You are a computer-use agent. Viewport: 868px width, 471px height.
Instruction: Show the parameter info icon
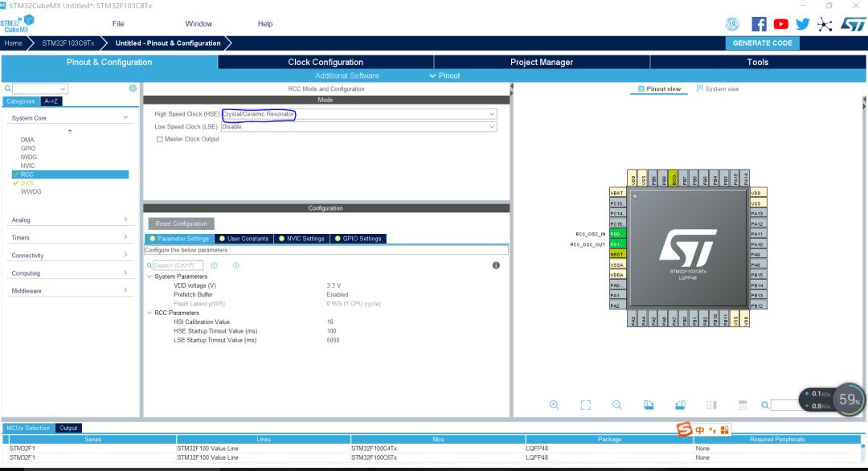coord(496,266)
